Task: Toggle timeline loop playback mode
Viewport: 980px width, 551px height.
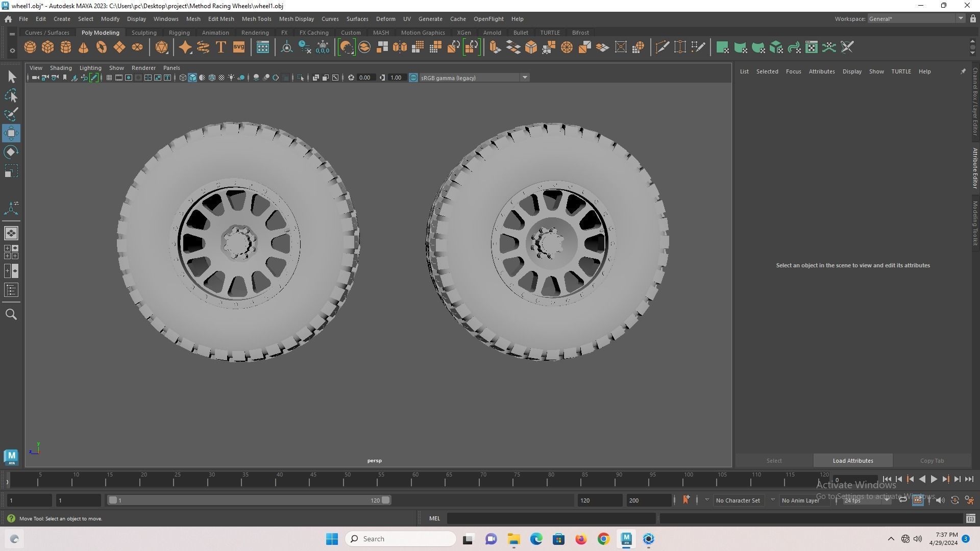Action: click(902, 500)
